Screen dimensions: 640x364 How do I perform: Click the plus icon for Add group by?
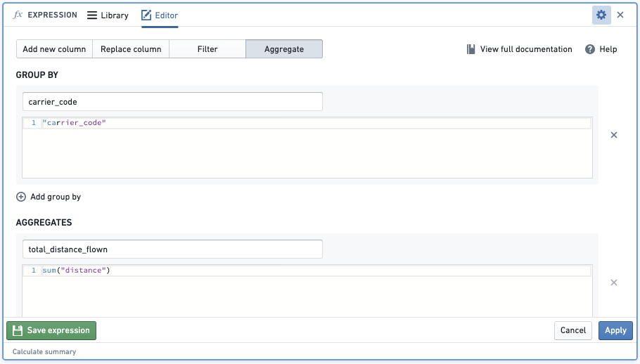pos(21,197)
